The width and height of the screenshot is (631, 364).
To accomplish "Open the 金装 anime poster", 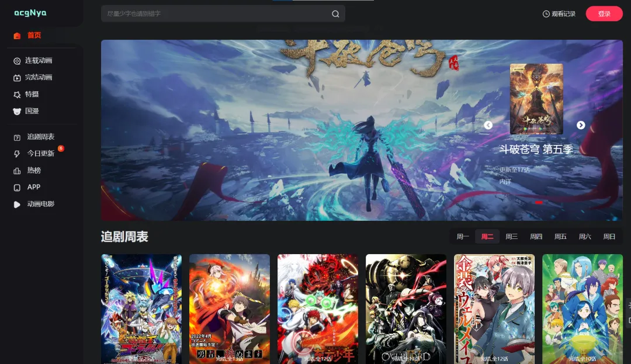I will coord(494,309).
